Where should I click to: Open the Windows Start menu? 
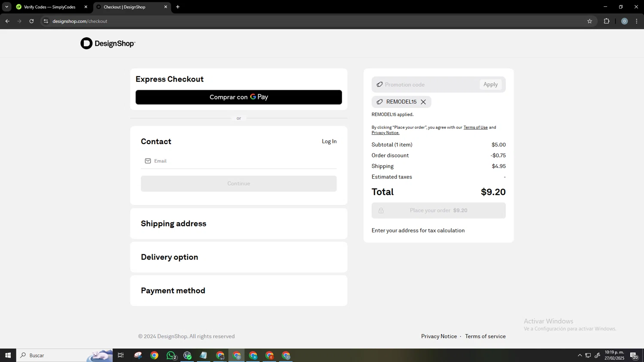pos(8,355)
